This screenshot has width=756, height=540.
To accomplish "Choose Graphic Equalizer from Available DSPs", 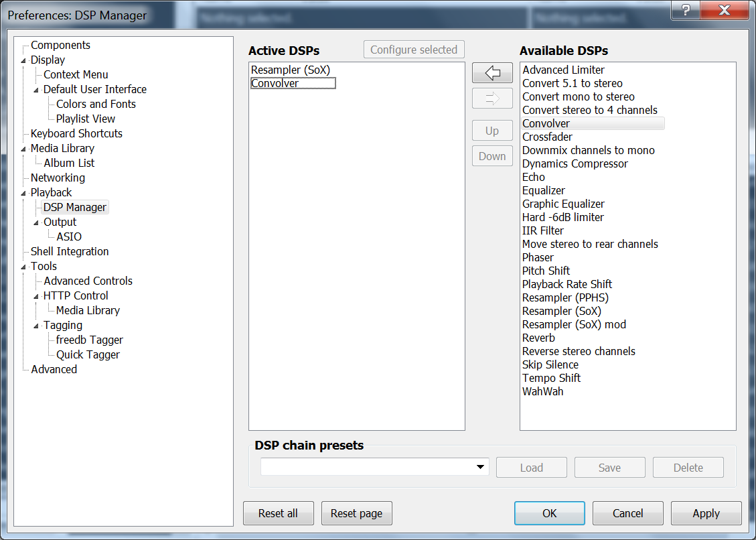I will (563, 204).
